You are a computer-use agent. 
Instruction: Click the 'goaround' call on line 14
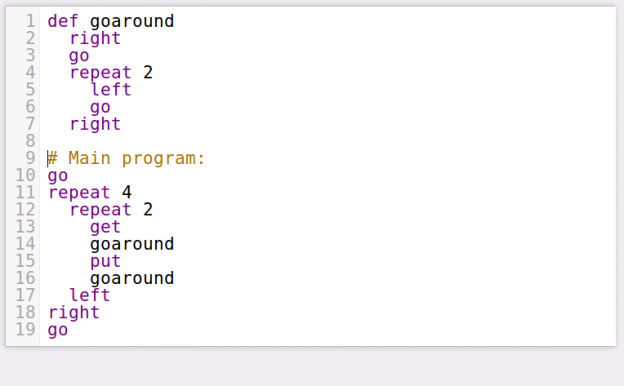[132, 244]
